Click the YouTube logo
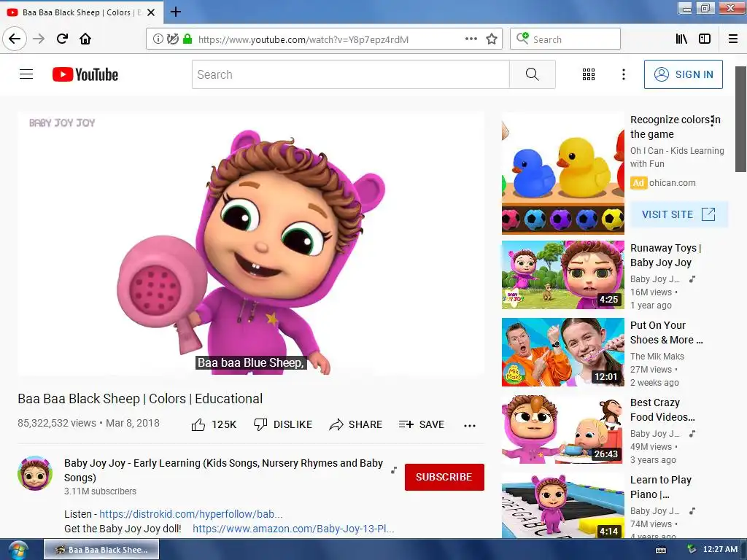Image resolution: width=747 pixels, height=560 pixels. (x=85, y=74)
